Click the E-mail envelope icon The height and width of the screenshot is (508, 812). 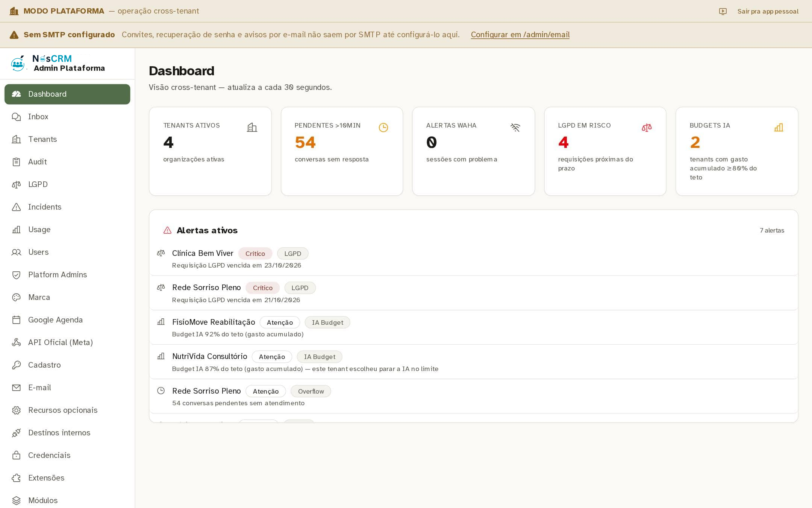pos(16,388)
